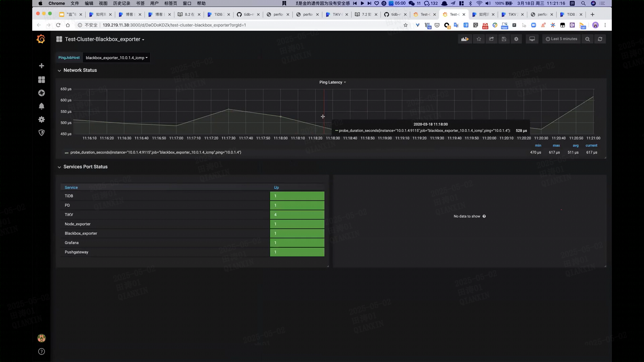Collapse the Network Status row
Screen dimensions: 644x362
80,70
